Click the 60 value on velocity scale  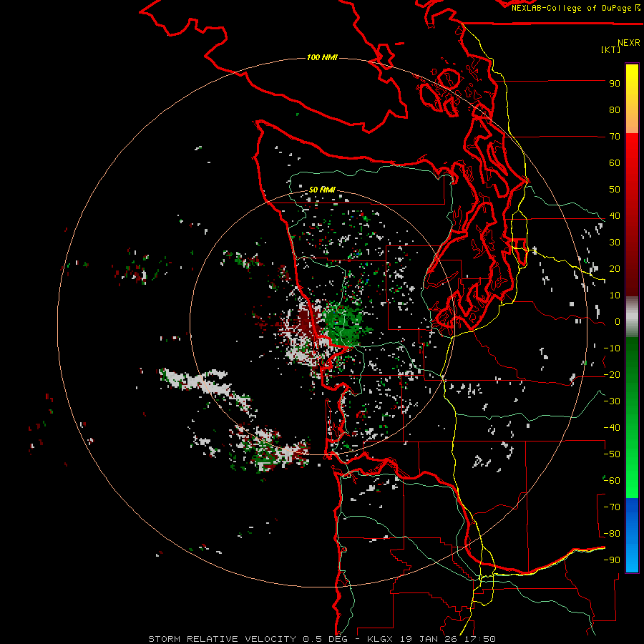click(615, 163)
